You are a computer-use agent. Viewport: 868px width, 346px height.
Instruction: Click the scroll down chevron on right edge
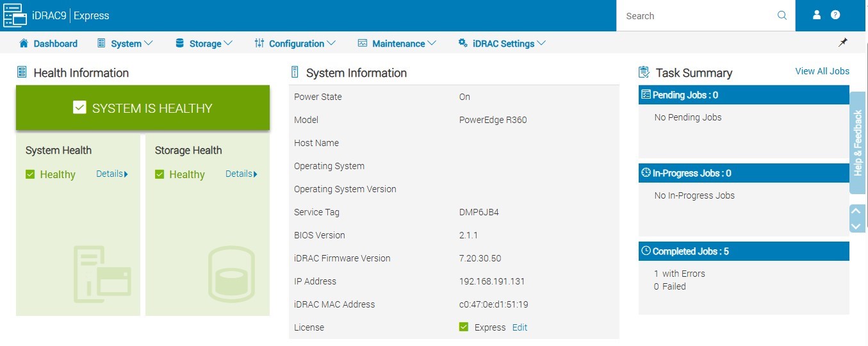[857, 226]
